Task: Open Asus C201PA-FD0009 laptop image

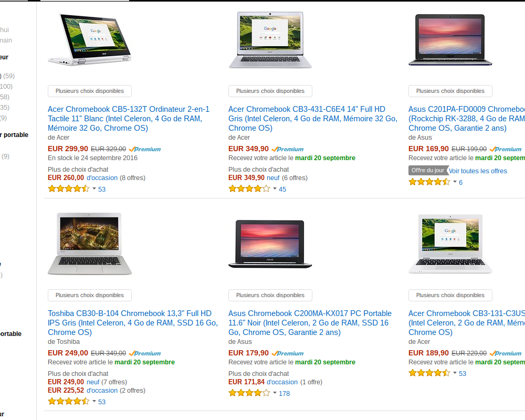Action: 450,39
